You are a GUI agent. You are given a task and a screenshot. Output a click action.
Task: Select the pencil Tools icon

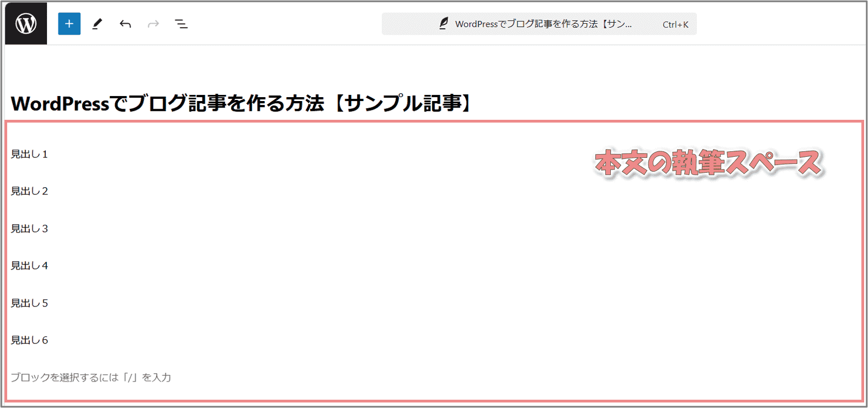(97, 24)
